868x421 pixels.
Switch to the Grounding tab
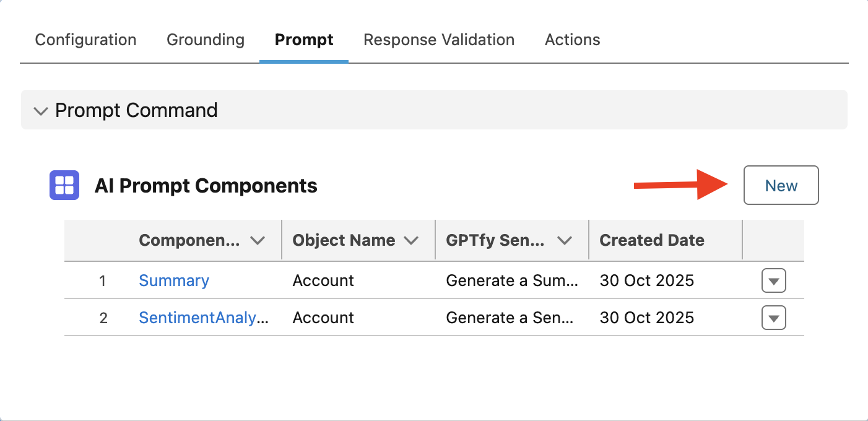pyautogui.click(x=206, y=40)
